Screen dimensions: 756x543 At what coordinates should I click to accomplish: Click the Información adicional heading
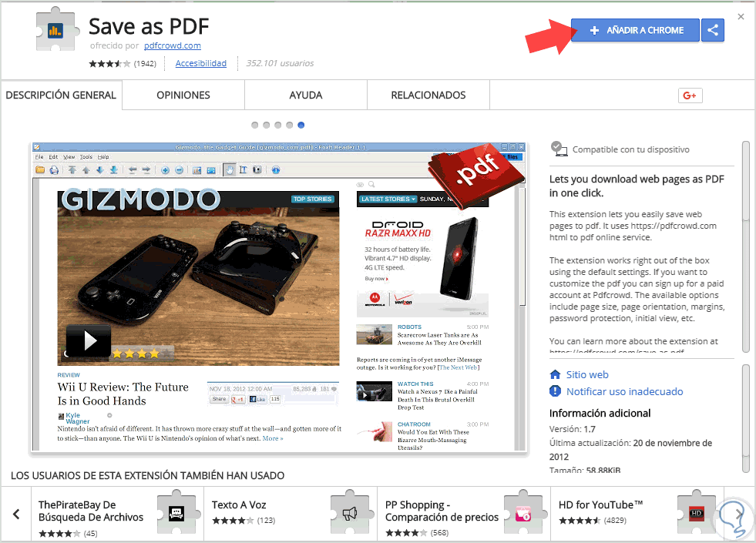point(600,414)
